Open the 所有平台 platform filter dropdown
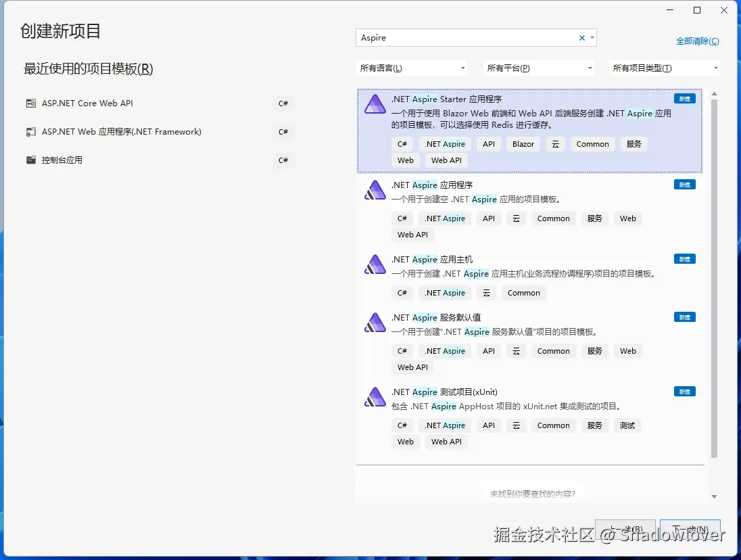This screenshot has height=560, width=741. tap(538, 68)
